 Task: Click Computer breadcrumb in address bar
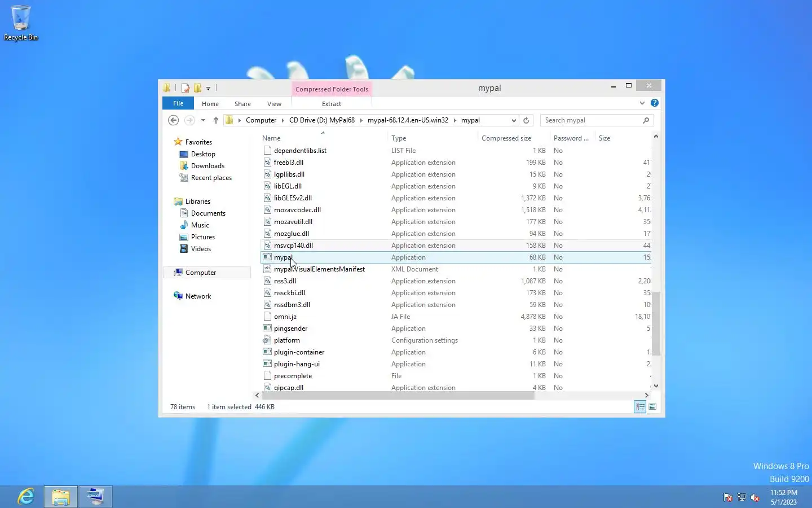click(261, 120)
